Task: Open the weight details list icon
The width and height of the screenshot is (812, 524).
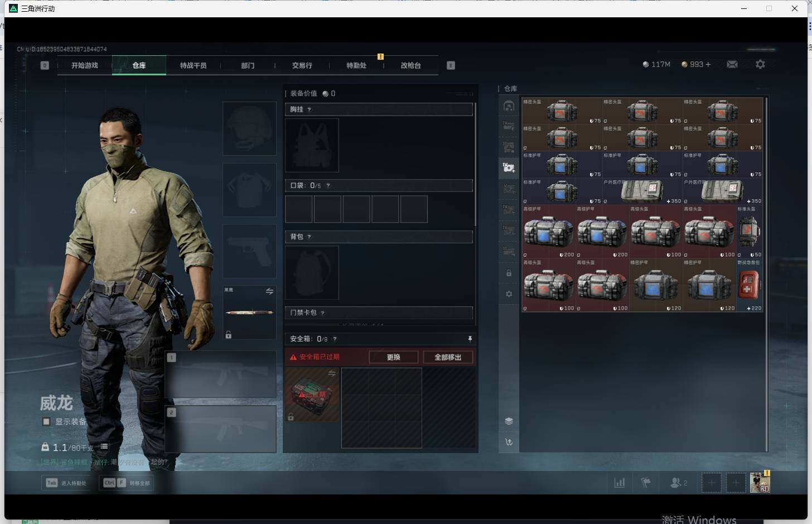Action: click(x=104, y=446)
